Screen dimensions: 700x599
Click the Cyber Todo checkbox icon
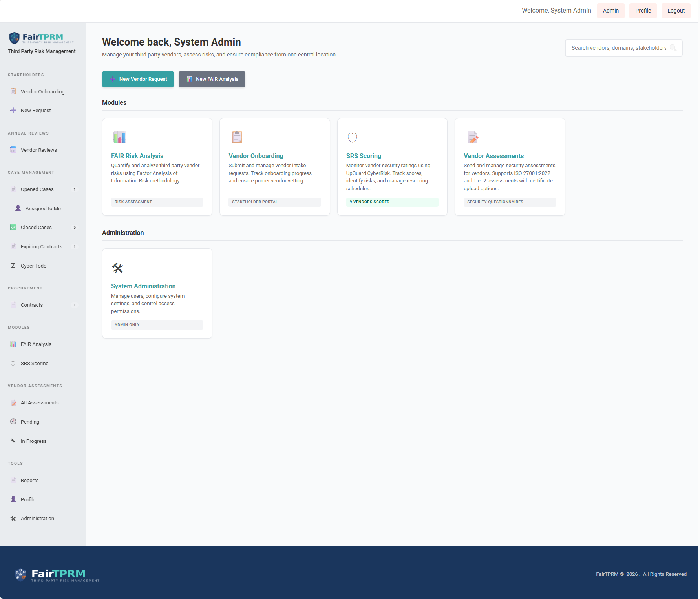(13, 266)
